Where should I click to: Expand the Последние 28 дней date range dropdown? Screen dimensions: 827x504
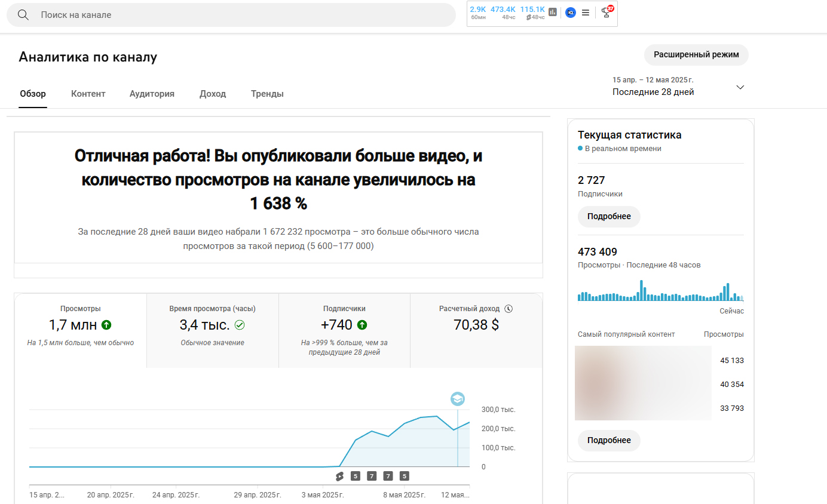[740, 87]
